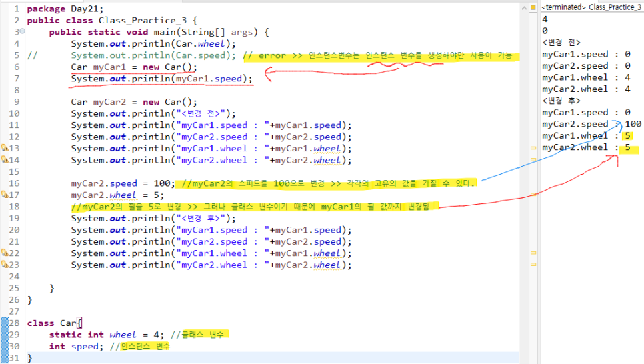Image resolution: width=644 pixels, height=364 pixels.
Task: Click the yellow warning summary square atop overview ruler
Action: 533,7
